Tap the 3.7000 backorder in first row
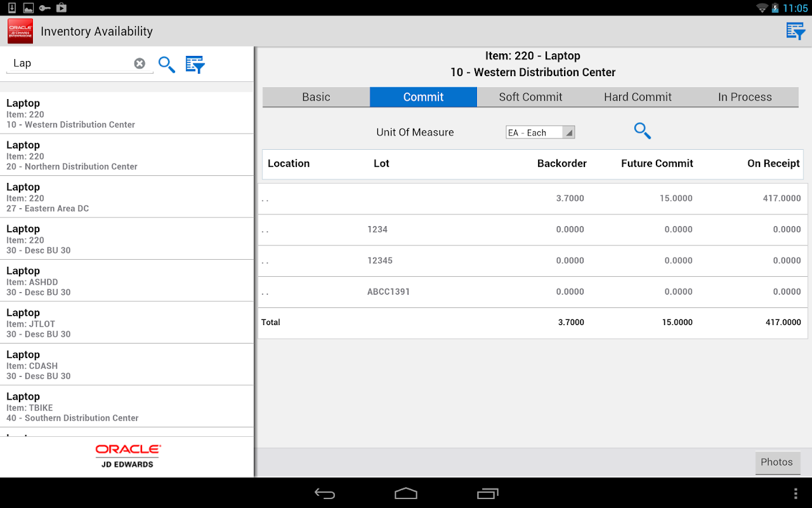This screenshot has height=508, width=812. point(570,199)
